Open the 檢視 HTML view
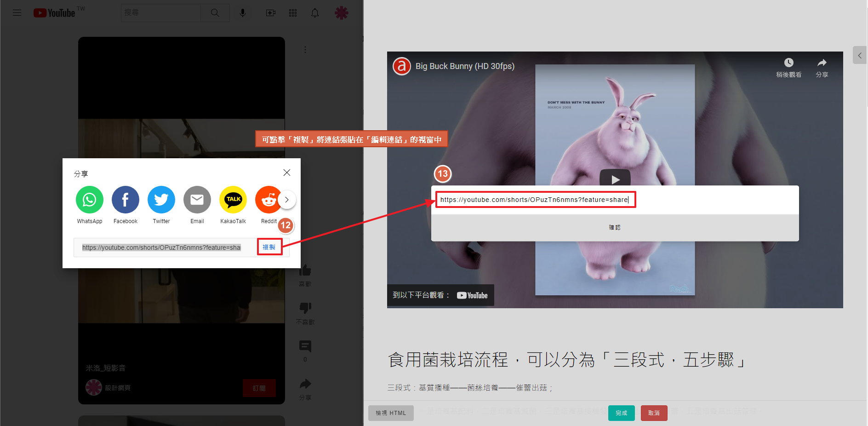Image resolution: width=868 pixels, height=426 pixels. click(391, 413)
